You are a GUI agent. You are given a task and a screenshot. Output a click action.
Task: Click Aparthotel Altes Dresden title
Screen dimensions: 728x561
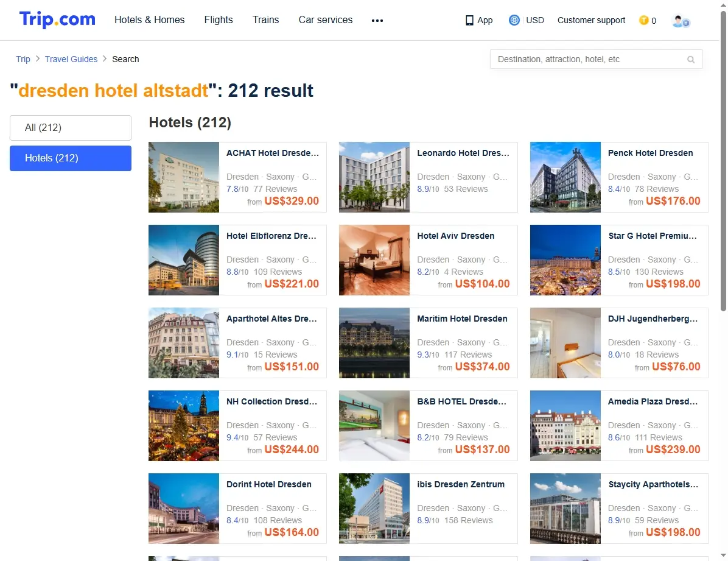point(271,319)
